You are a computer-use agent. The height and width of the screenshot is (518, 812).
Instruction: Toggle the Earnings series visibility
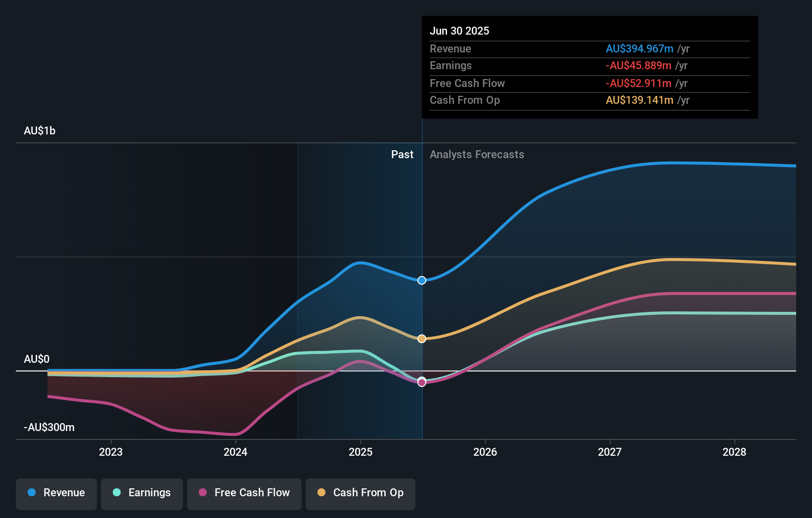(141, 493)
